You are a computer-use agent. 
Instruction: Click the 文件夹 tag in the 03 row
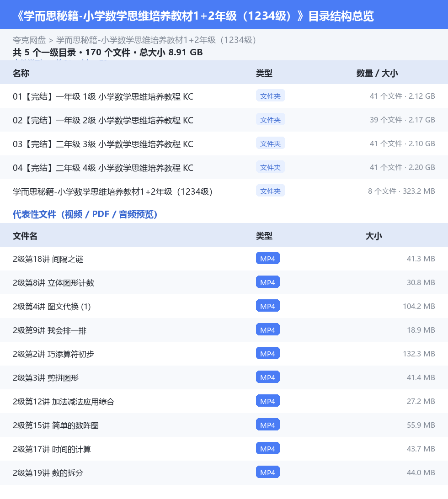[270, 143]
